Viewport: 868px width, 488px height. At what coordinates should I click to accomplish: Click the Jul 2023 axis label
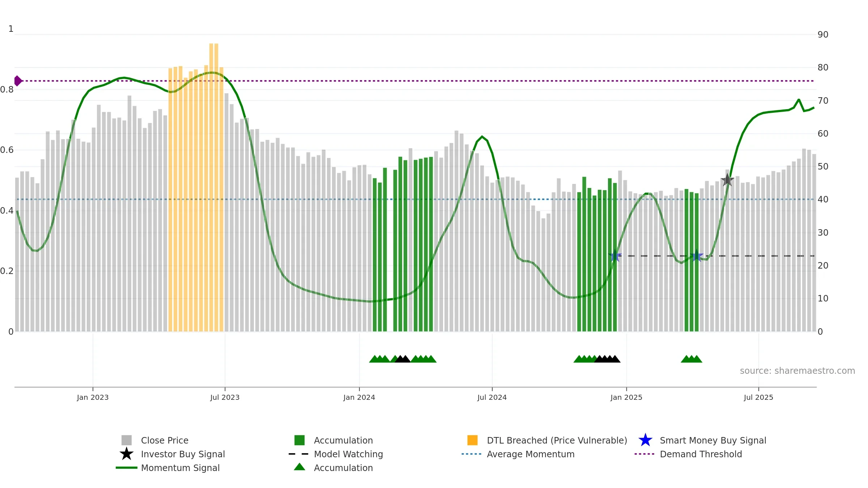[225, 397]
